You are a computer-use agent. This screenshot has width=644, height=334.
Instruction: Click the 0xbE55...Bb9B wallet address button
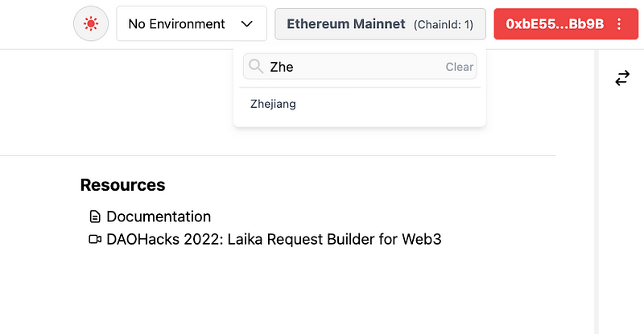[554, 24]
